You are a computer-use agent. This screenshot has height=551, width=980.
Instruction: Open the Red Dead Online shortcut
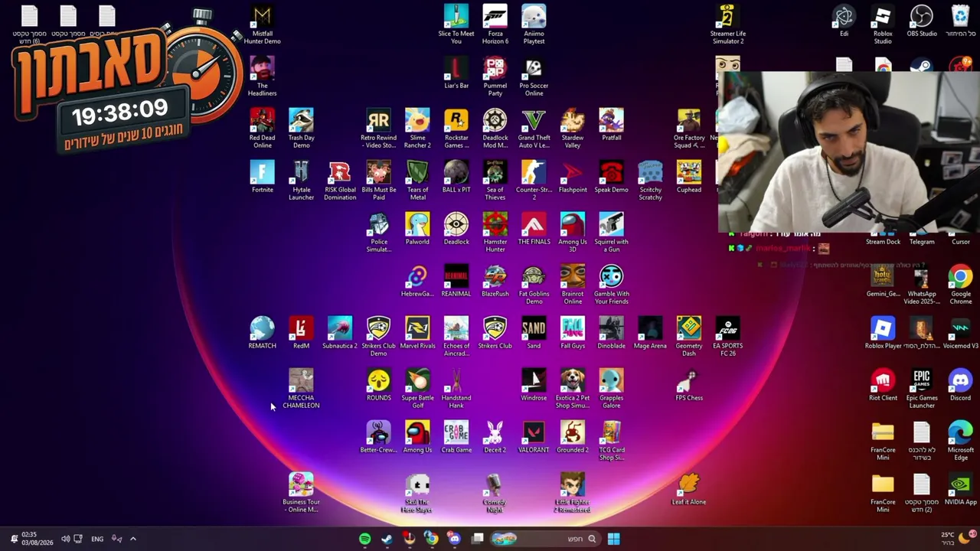coord(262,128)
